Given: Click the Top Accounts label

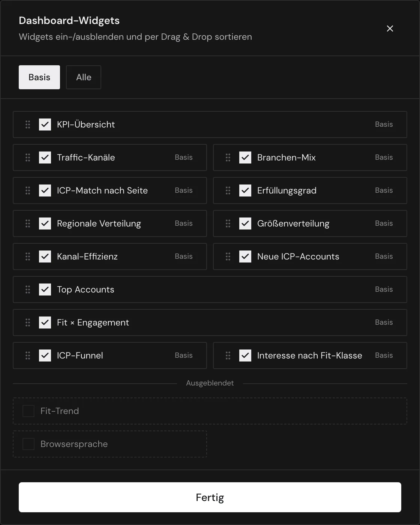Looking at the screenshot, I should [x=85, y=289].
